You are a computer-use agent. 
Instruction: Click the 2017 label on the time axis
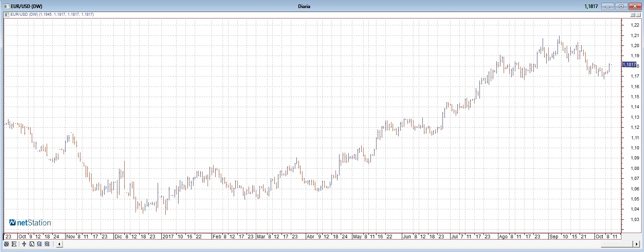point(168,237)
